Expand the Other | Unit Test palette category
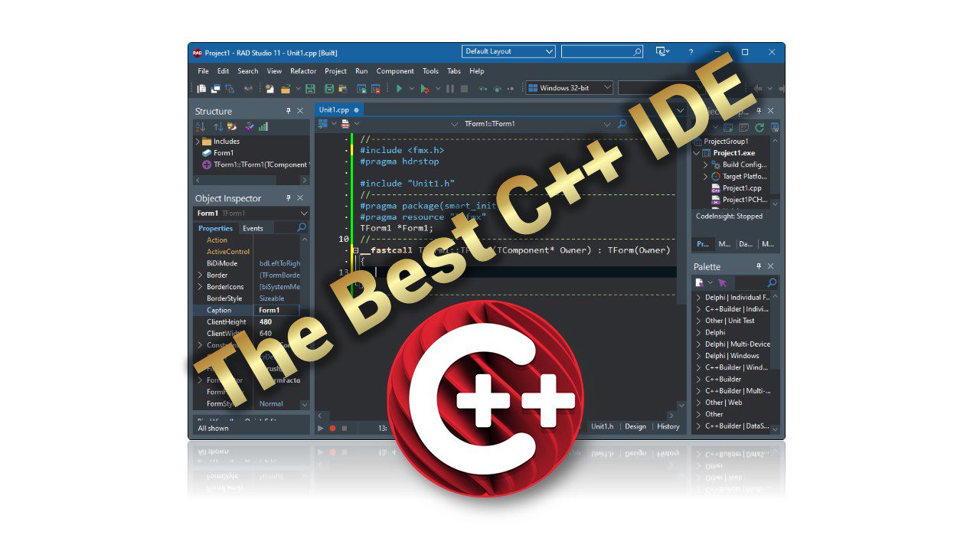Screen dimensions: 980x551 (698, 321)
